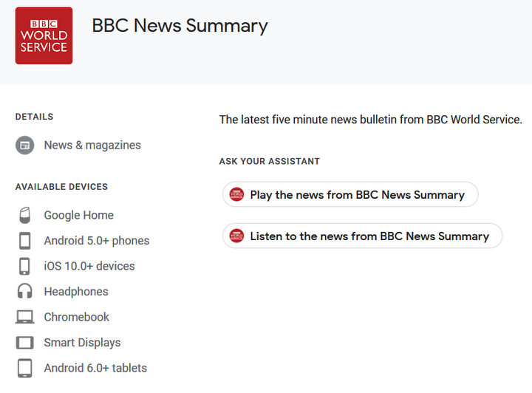
Task: Click the 'Android 6.0+ tablets' label
Action: tap(95, 368)
